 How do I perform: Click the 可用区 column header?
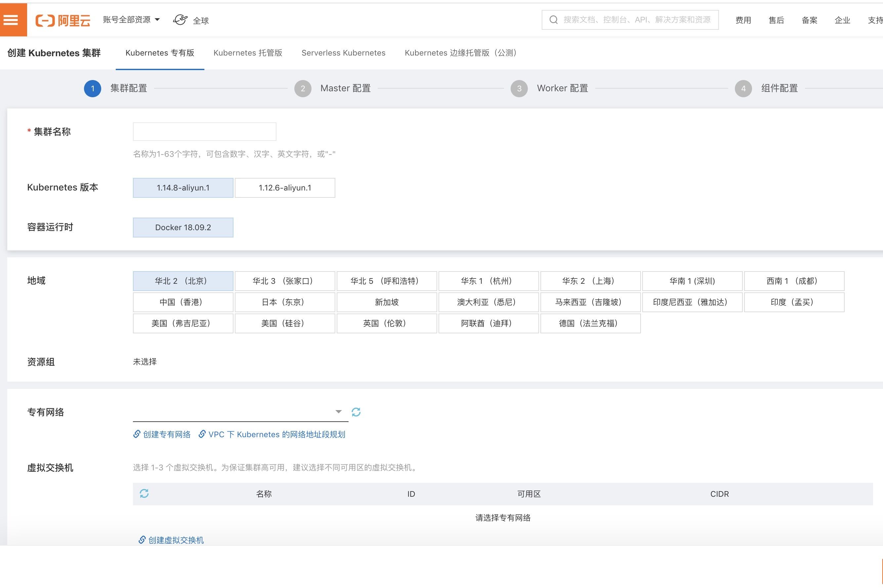pyautogui.click(x=529, y=494)
